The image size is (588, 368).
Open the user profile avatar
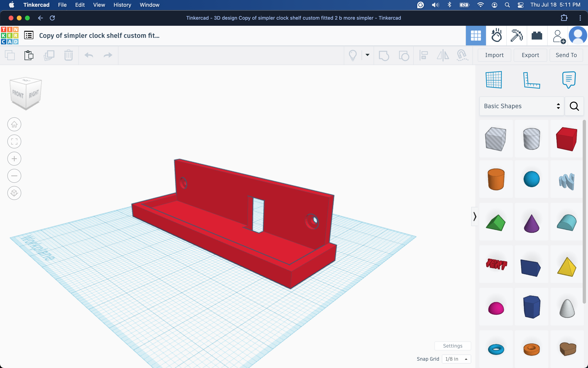[x=578, y=36]
